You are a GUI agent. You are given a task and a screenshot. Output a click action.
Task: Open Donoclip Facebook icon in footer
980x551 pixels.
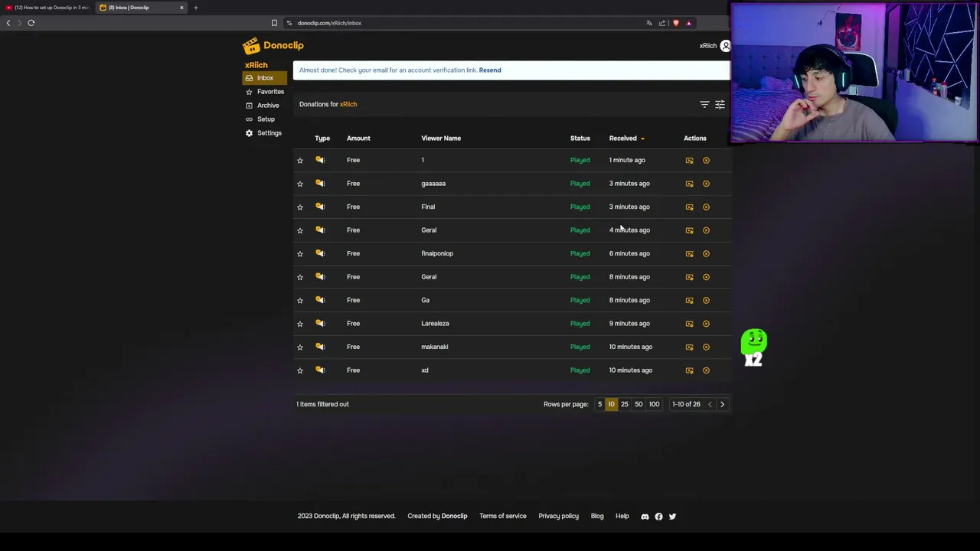point(658,517)
